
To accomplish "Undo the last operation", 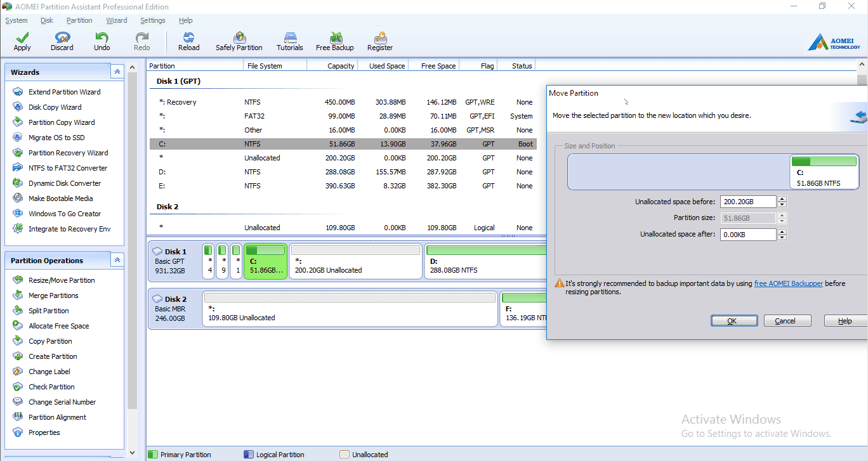I will point(102,41).
